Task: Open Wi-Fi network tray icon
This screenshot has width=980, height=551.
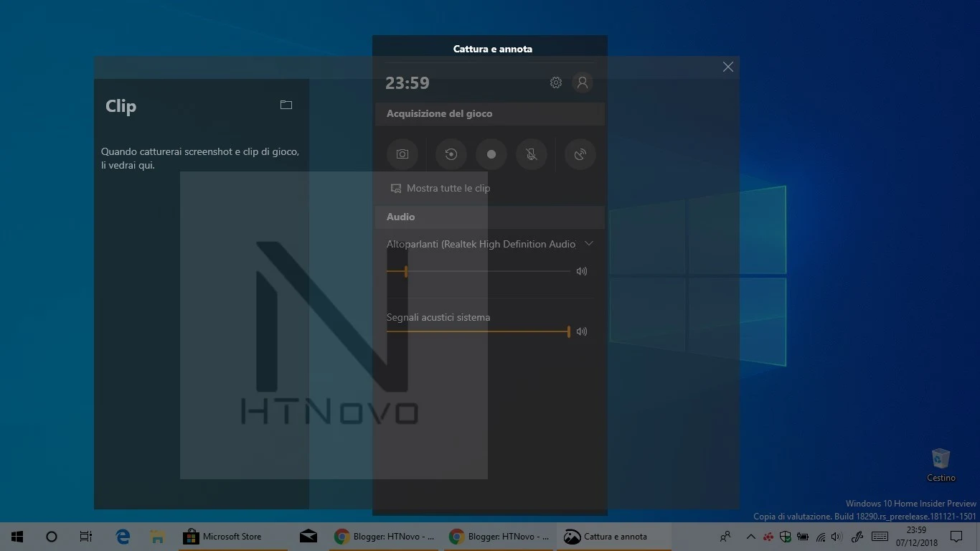Action: coord(820,537)
